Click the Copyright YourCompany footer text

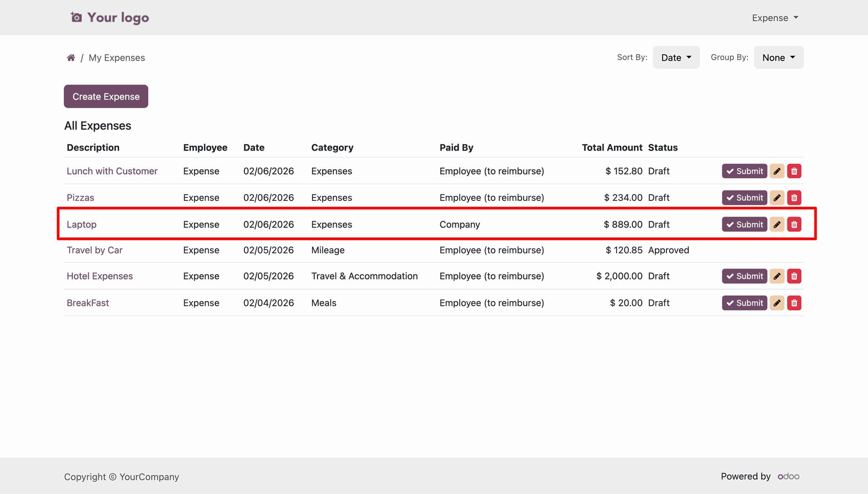click(x=122, y=477)
